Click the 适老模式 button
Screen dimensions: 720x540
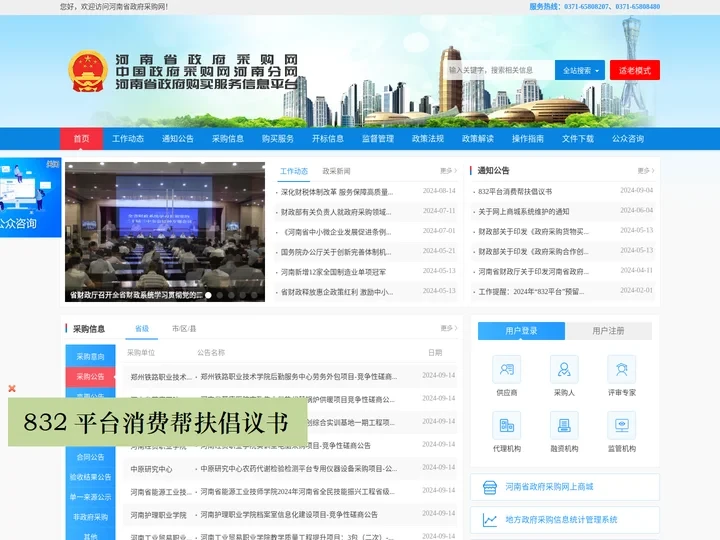click(635, 70)
